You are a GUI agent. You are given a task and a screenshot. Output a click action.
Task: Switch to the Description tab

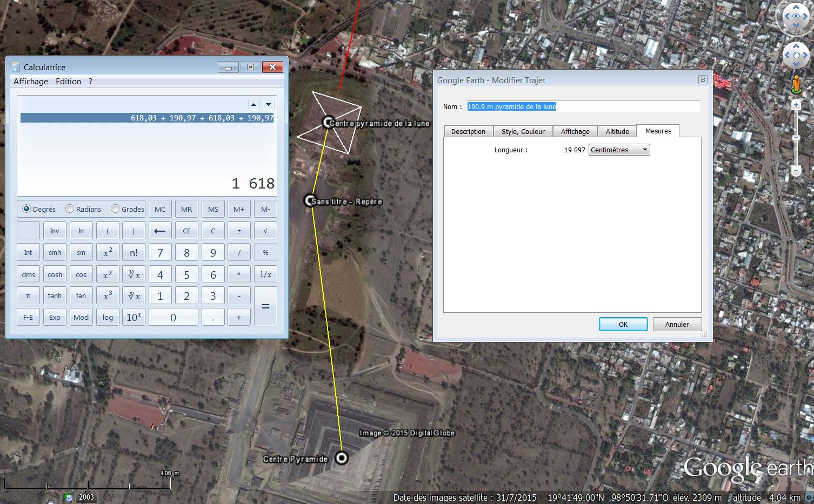(468, 131)
